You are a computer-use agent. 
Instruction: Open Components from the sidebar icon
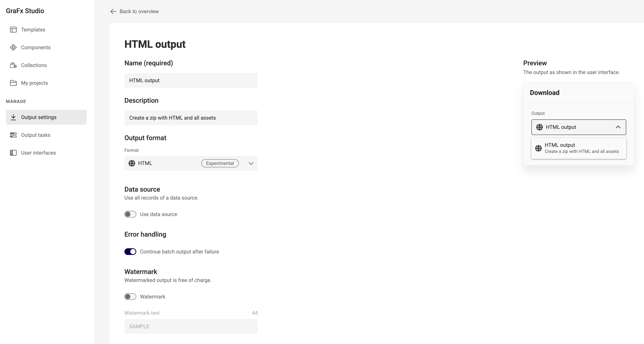(14, 47)
